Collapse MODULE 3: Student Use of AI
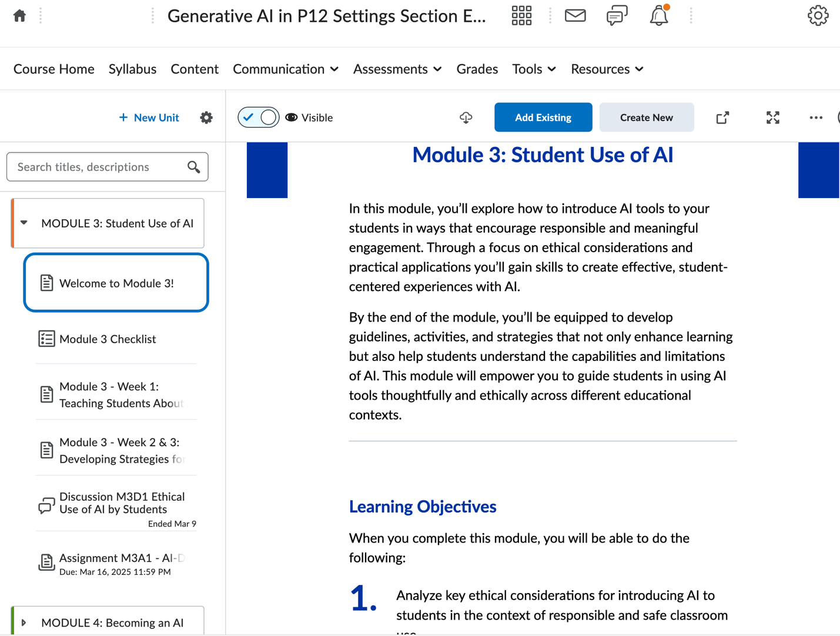The width and height of the screenshot is (840, 636). coord(24,223)
